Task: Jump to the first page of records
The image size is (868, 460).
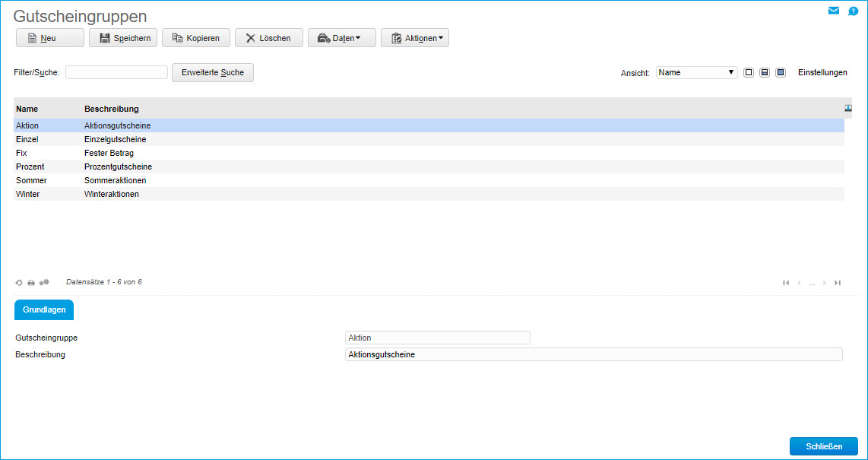Action: coord(786,283)
